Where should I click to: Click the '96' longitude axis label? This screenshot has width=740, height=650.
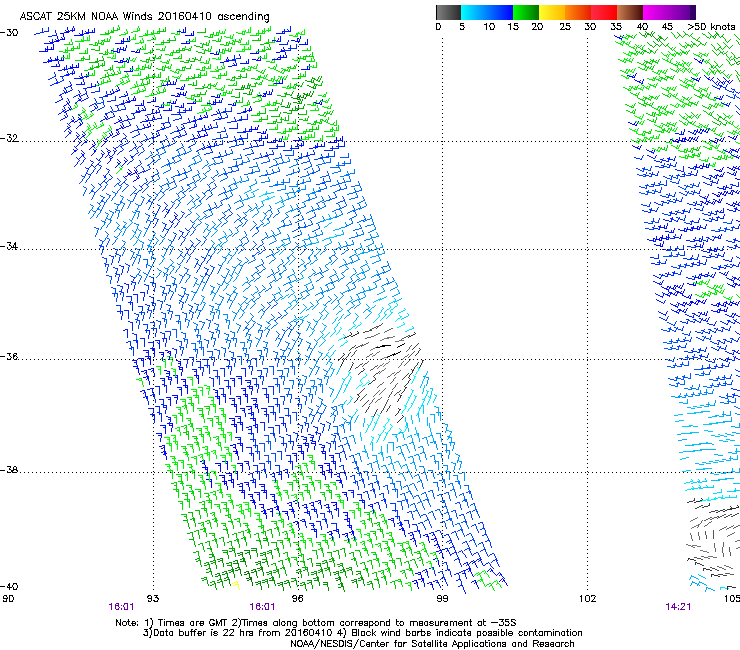click(297, 599)
